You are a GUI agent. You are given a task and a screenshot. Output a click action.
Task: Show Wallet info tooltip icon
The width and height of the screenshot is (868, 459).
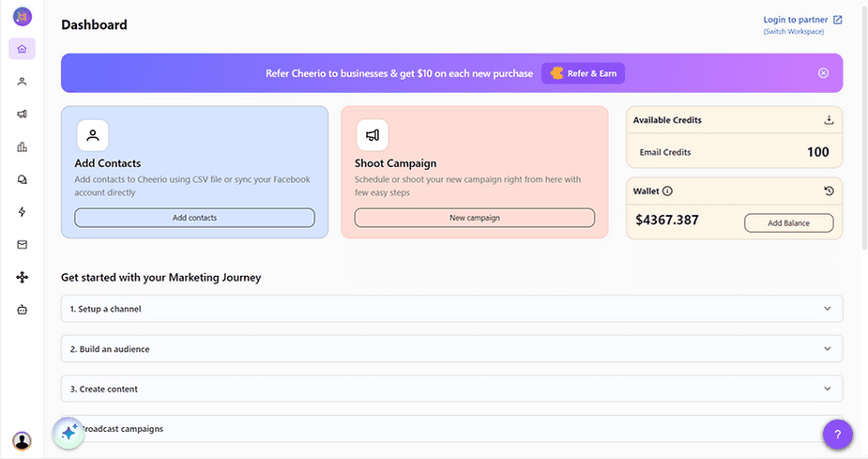(x=667, y=191)
